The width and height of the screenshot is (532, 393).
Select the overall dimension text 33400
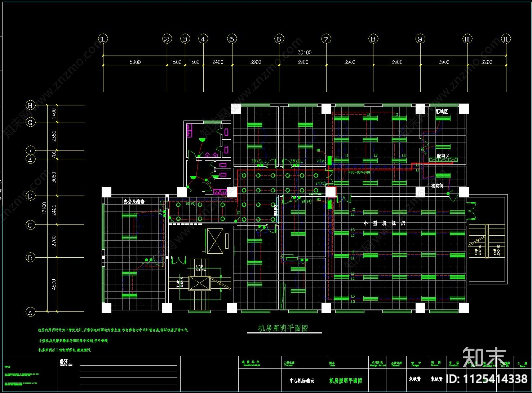[305, 53]
